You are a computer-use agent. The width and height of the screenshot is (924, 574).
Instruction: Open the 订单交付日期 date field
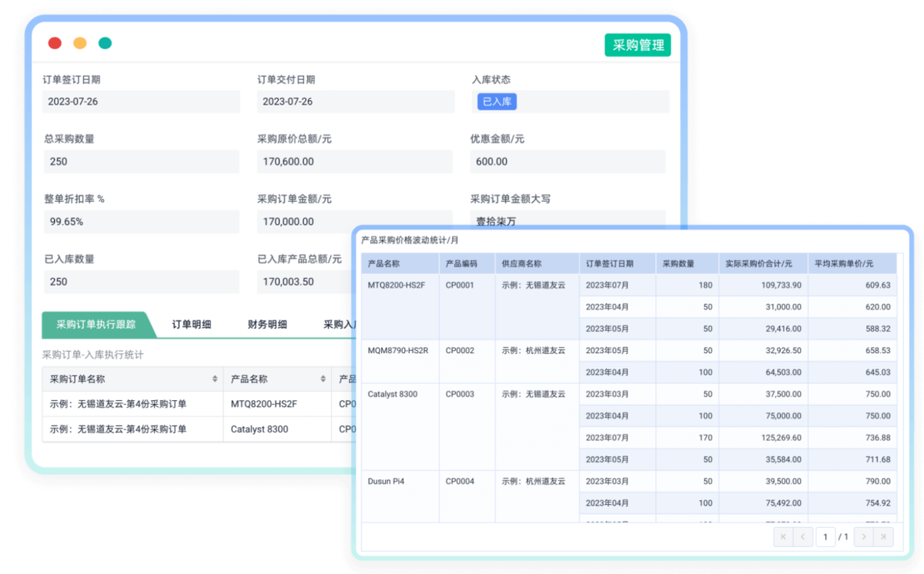(x=354, y=102)
